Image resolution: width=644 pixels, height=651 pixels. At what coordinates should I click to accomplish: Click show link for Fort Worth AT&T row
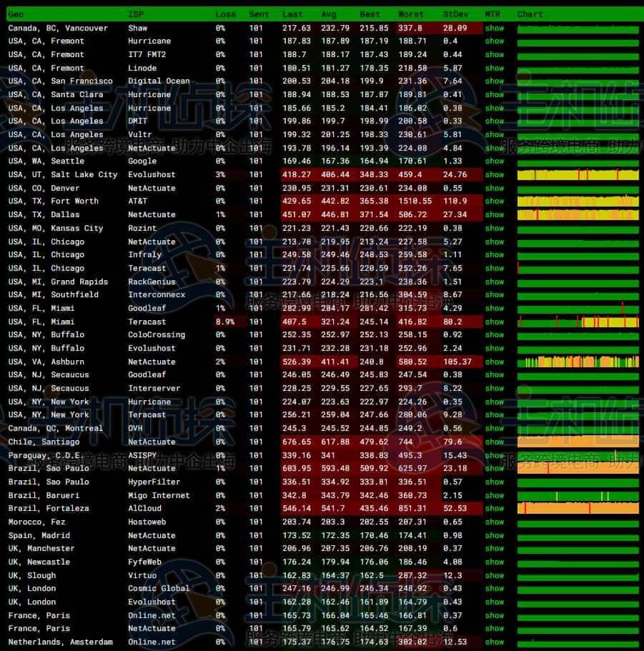tap(494, 202)
